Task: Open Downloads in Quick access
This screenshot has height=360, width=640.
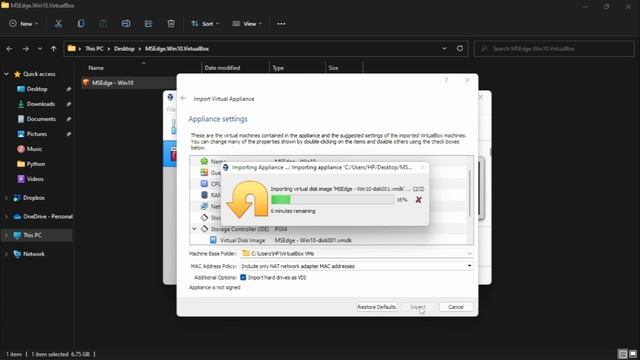Action: tap(40, 104)
